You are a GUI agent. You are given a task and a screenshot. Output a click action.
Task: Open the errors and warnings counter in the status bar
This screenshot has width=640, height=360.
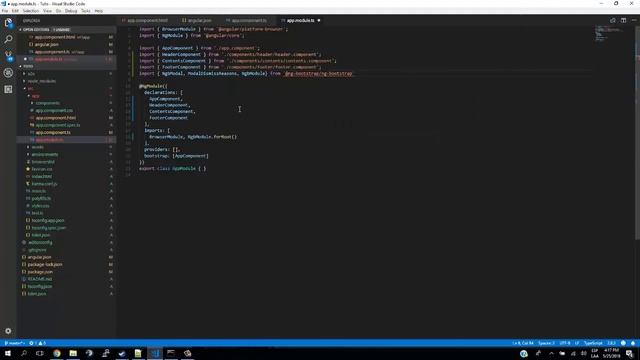click(x=38, y=343)
